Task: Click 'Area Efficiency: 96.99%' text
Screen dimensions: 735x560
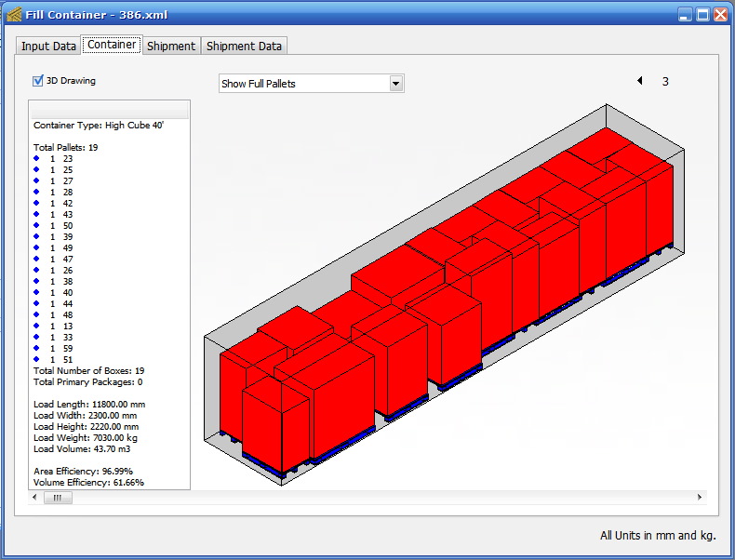Action: [83, 472]
